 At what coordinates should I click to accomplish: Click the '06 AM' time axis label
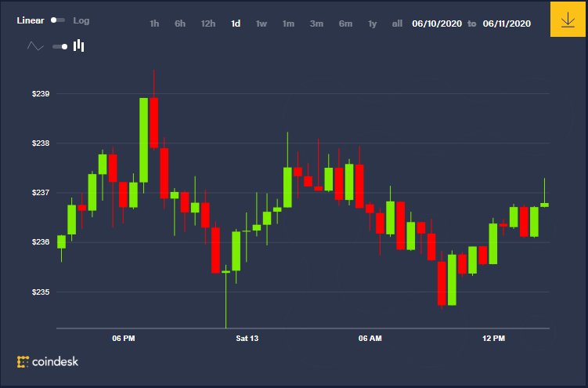point(370,339)
